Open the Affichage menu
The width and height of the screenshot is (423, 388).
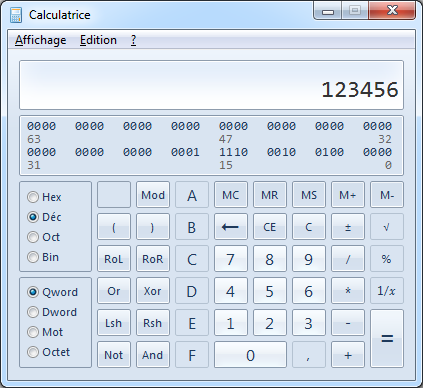41,40
